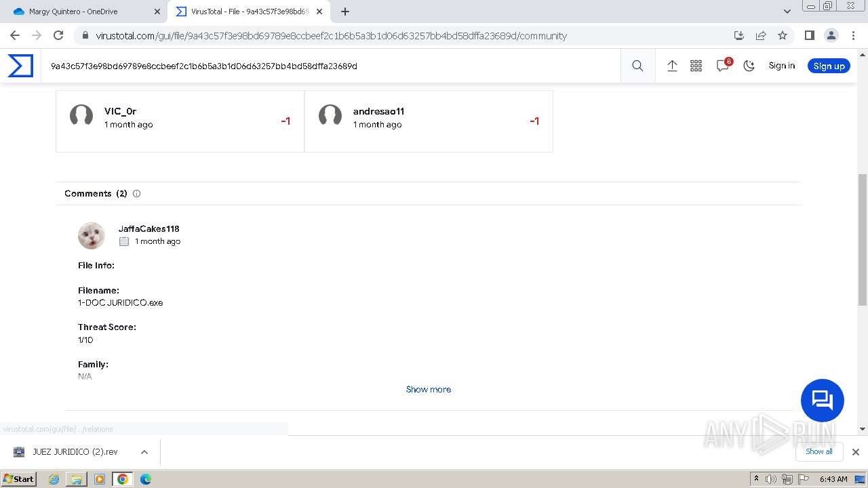This screenshot has width=868, height=488.
Task: Open notifications speech bubble icon
Action: click(x=723, y=66)
